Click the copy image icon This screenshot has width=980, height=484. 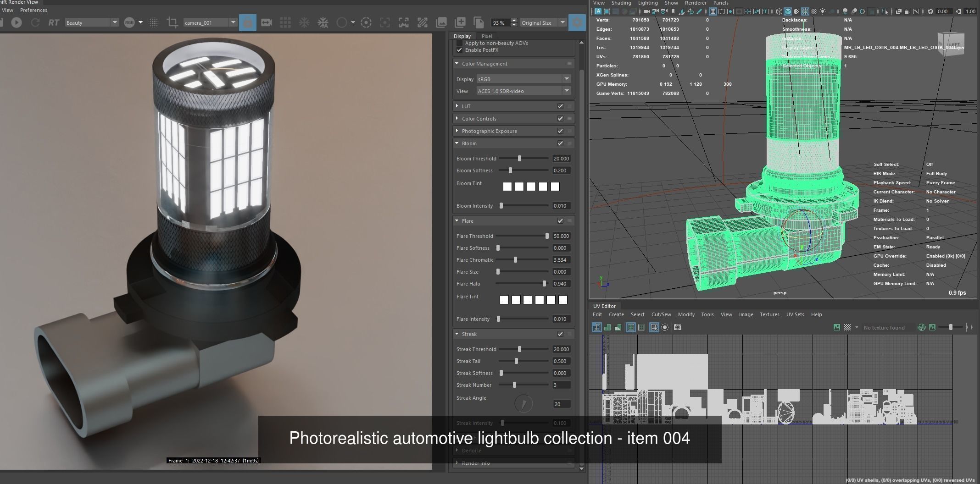(479, 22)
